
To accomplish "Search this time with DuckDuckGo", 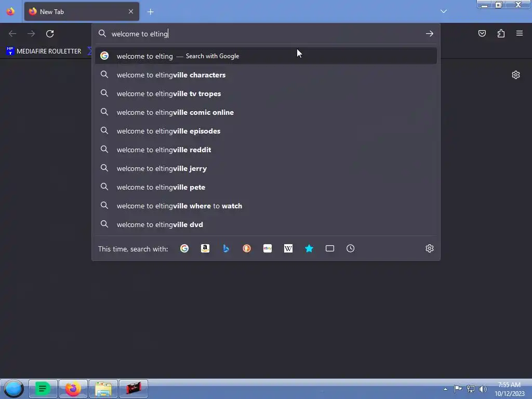I will pyautogui.click(x=247, y=248).
